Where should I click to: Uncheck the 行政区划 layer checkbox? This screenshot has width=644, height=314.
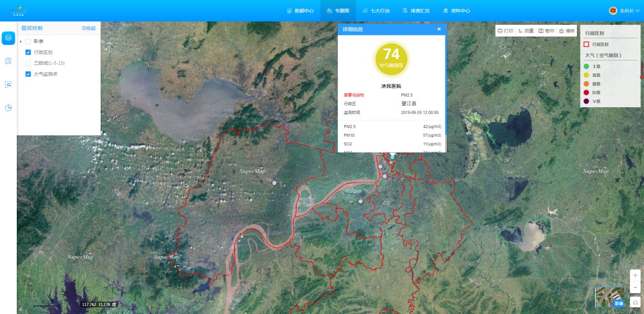tap(28, 52)
